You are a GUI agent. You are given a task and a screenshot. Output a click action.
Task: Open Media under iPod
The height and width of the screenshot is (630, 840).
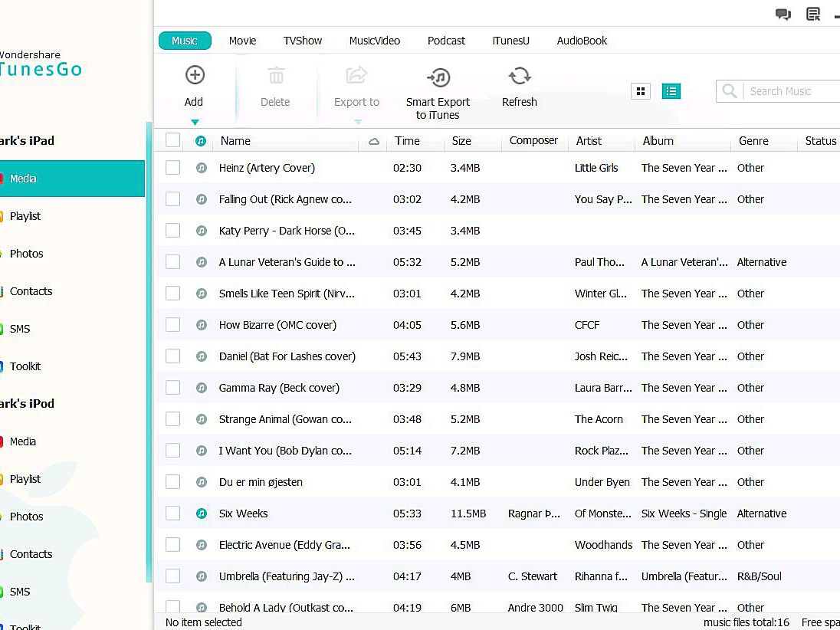[22, 441]
